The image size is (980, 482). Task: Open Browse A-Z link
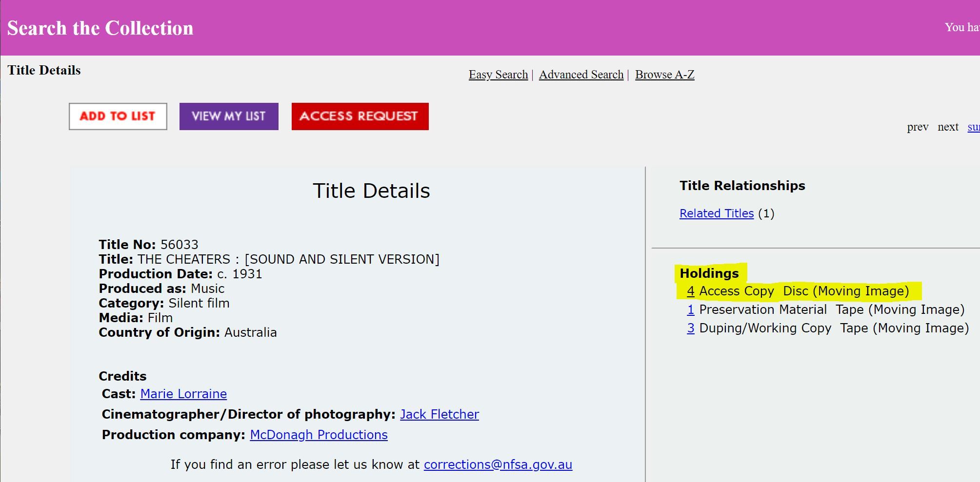coord(664,75)
